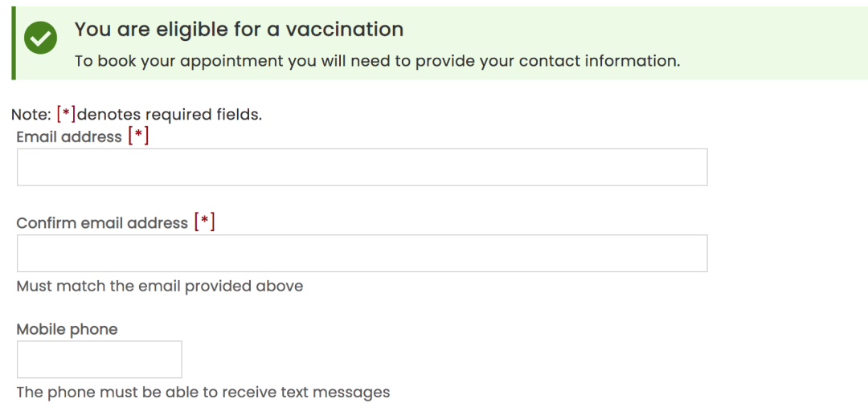Click the word 'vaccination' in the banner heading
This screenshot has width=868, height=411.
click(344, 30)
